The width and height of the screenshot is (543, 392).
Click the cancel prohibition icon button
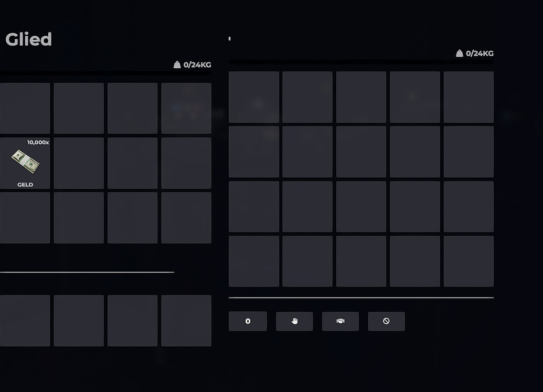tap(386, 321)
